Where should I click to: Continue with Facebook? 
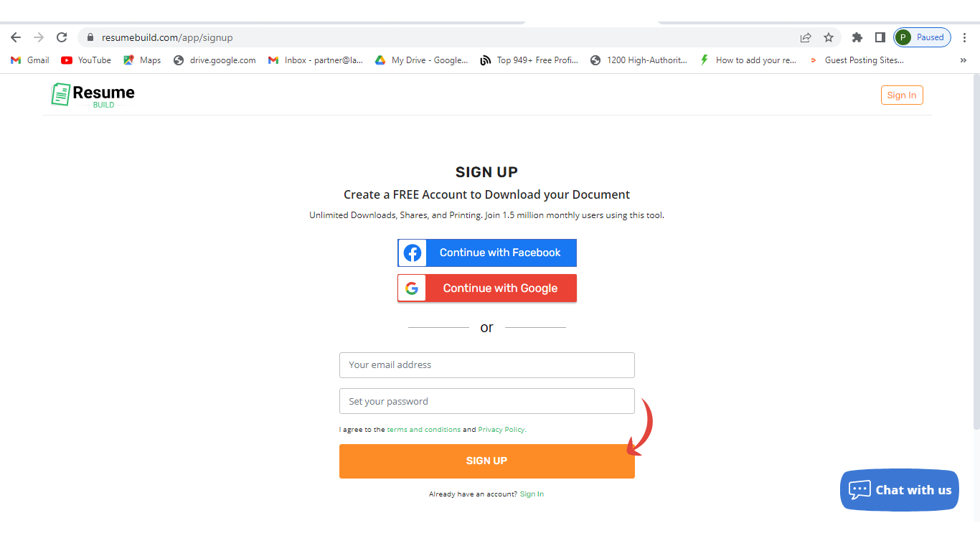point(487,253)
